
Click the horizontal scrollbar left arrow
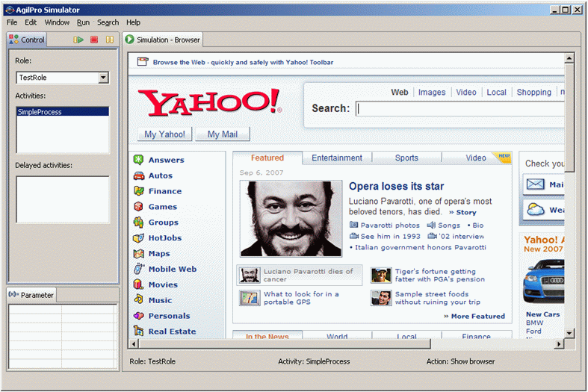click(x=134, y=343)
